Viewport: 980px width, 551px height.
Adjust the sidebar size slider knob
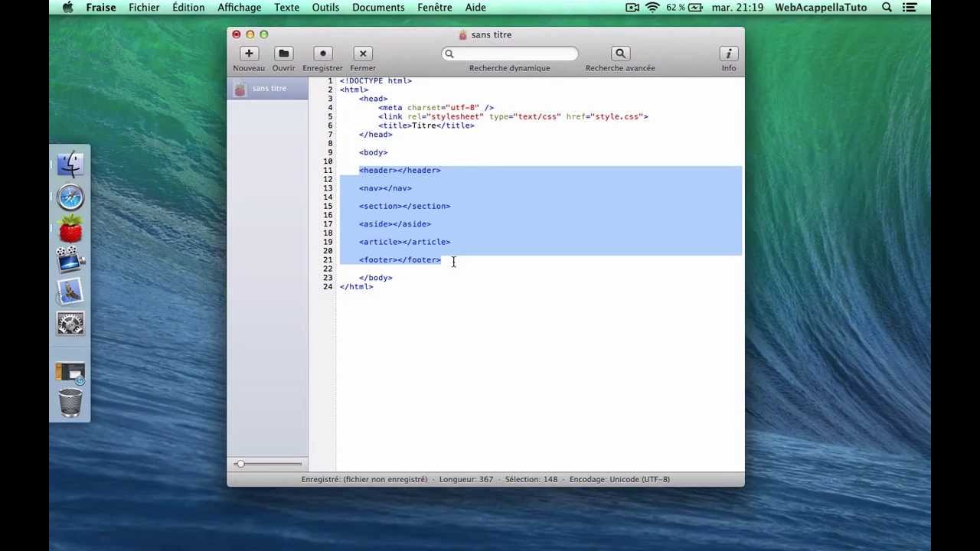click(x=240, y=464)
